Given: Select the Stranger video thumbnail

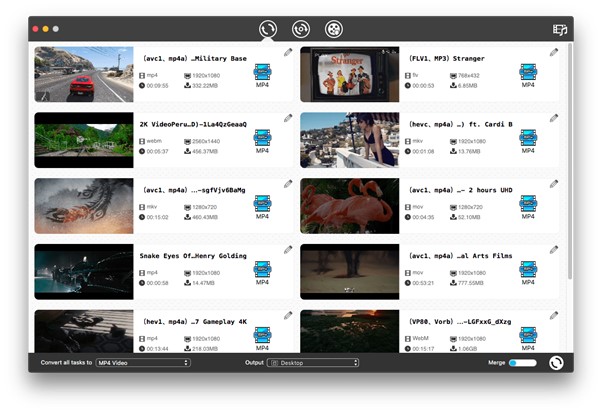Looking at the screenshot, I should [x=350, y=74].
